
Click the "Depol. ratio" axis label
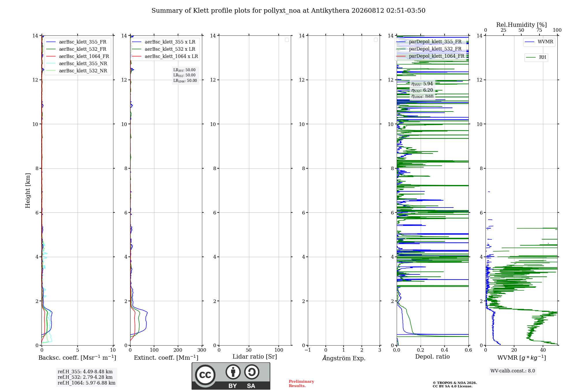pos(432,357)
